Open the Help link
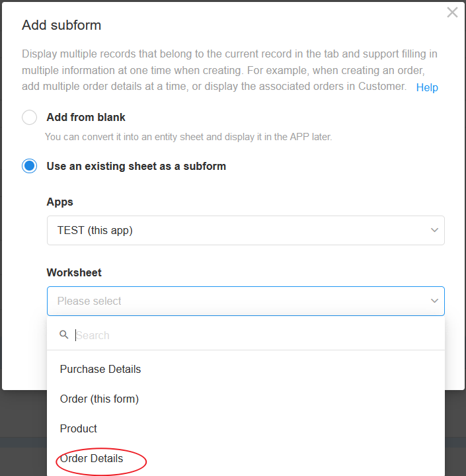Screen dimensions: 466x476 tap(427, 87)
